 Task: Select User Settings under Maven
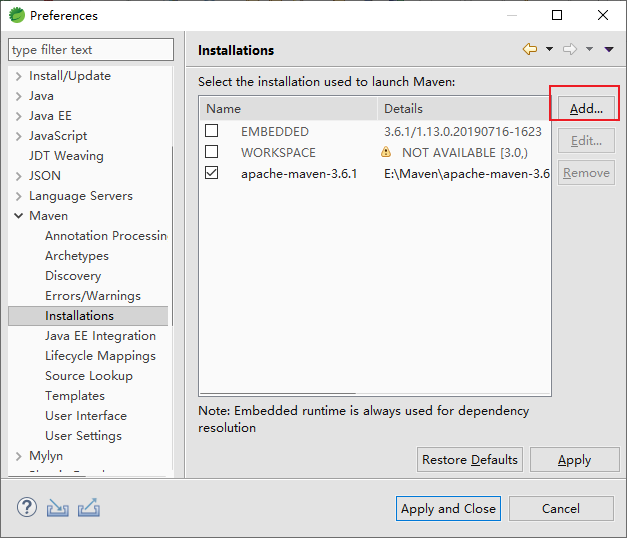point(83,436)
